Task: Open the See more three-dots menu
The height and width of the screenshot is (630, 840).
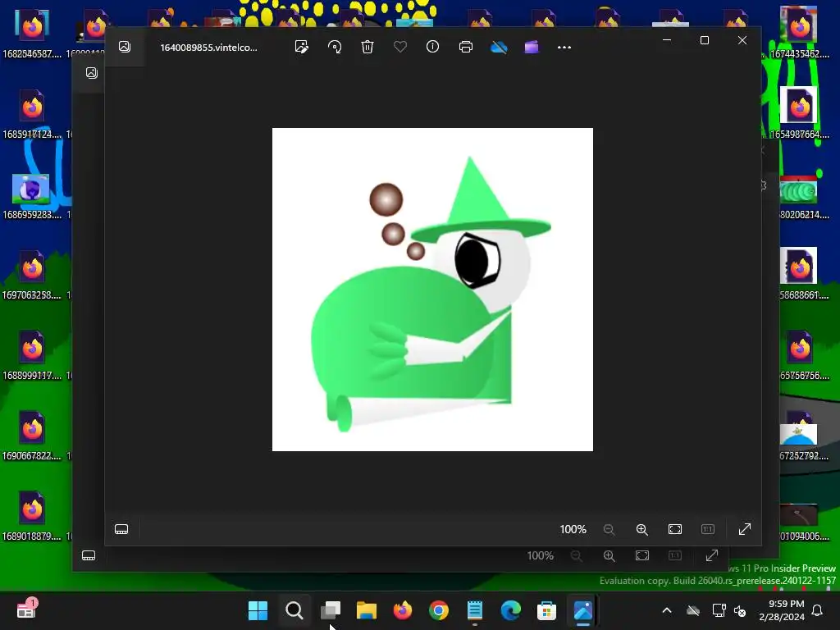Action: point(564,47)
